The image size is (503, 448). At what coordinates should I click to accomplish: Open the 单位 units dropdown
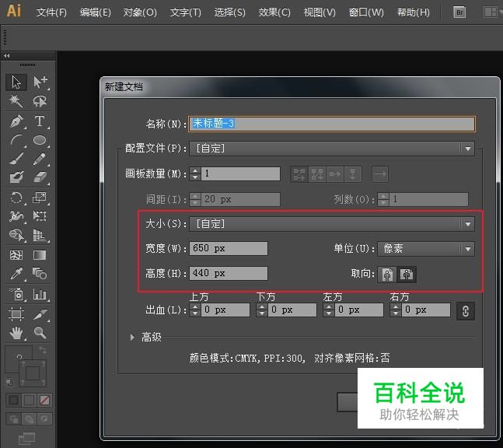tap(426, 249)
